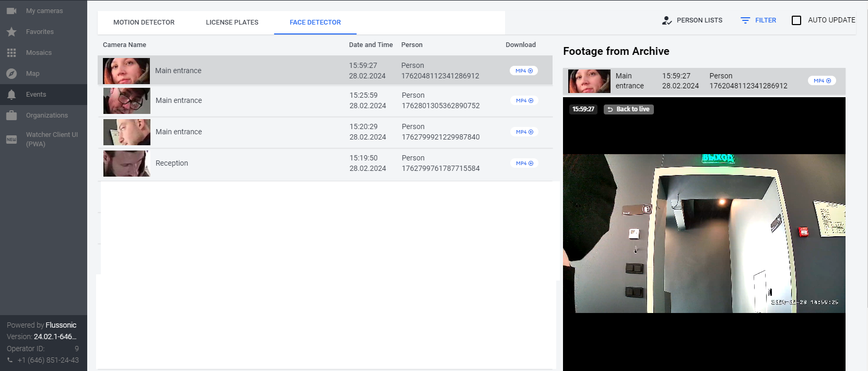The height and width of the screenshot is (371, 868).
Task: Click Back to live button
Action: [x=629, y=109]
